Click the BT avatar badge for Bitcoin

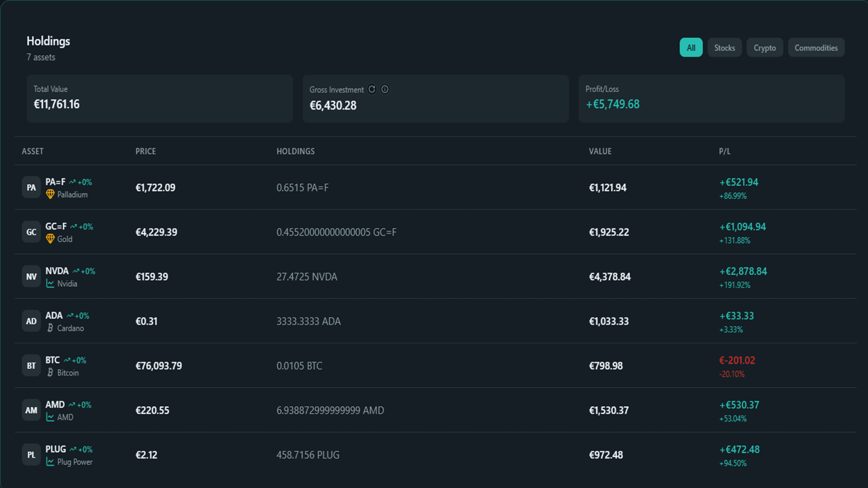[x=31, y=366]
